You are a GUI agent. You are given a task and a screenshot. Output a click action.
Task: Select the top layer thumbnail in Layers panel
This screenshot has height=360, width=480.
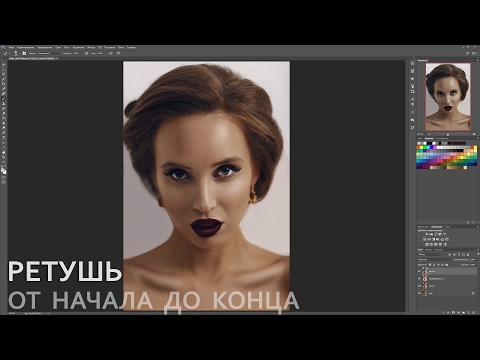tap(425, 271)
